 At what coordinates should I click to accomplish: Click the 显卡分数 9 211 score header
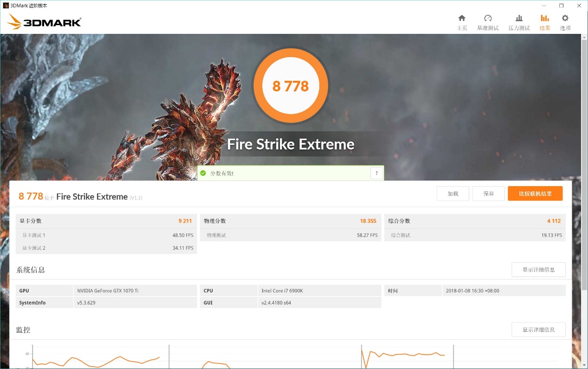click(106, 221)
